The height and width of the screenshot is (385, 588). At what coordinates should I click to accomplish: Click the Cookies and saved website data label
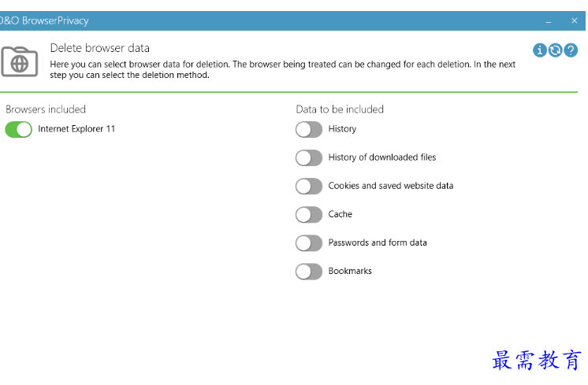coord(391,186)
